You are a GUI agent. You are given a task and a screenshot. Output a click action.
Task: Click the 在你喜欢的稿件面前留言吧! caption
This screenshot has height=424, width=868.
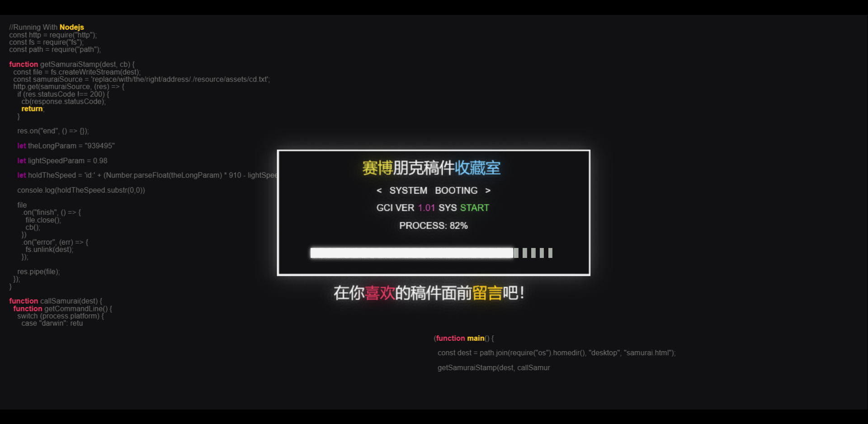(x=429, y=293)
